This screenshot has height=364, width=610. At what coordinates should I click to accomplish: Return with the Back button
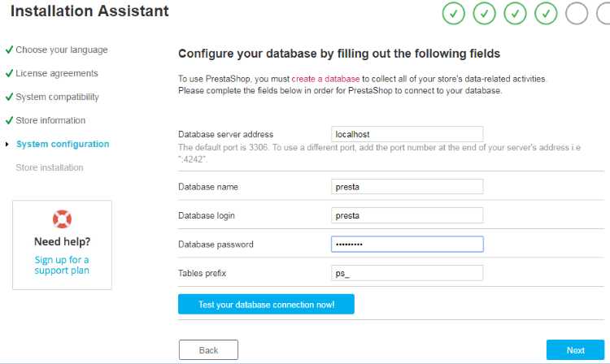click(x=208, y=350)
